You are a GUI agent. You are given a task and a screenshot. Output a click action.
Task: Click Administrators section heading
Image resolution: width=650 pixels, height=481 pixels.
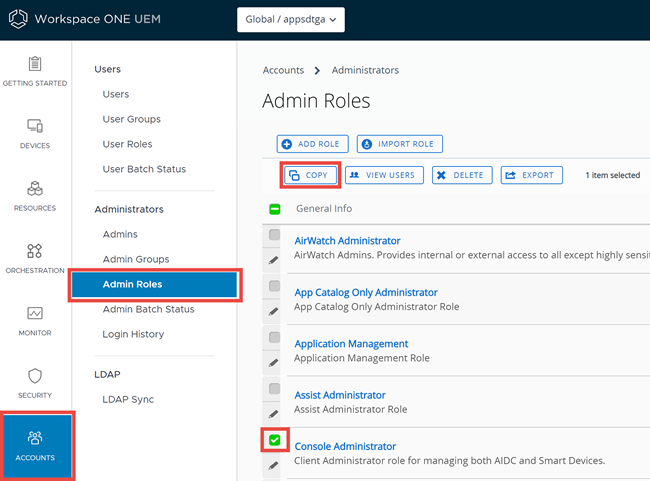click(129, 209)
